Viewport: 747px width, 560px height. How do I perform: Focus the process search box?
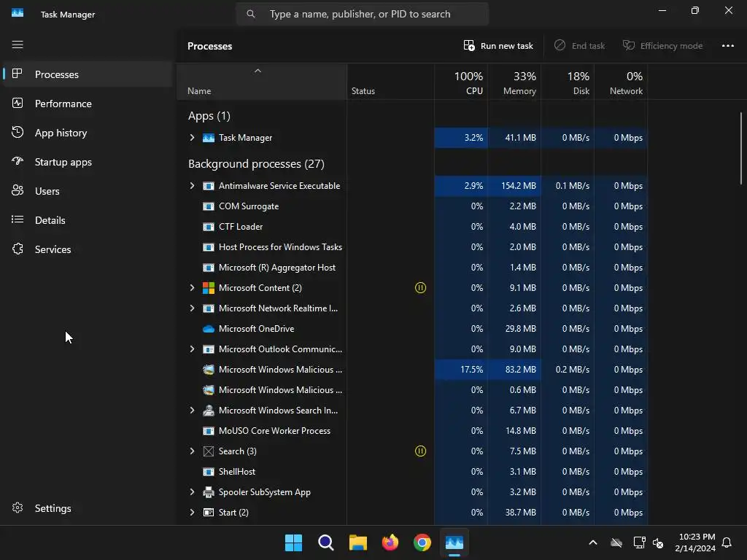click(363, 15)
